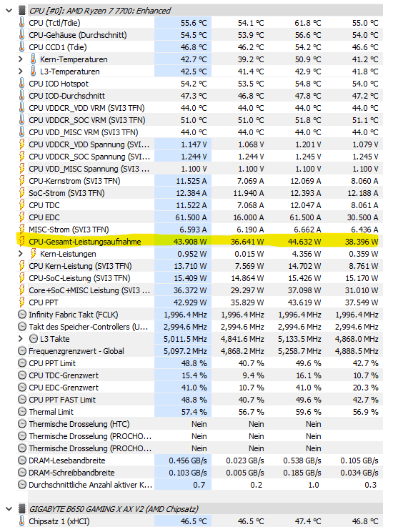
Task: Click the 15.409 W CPU-SoC-Leistung value
Action: [190, 278]
